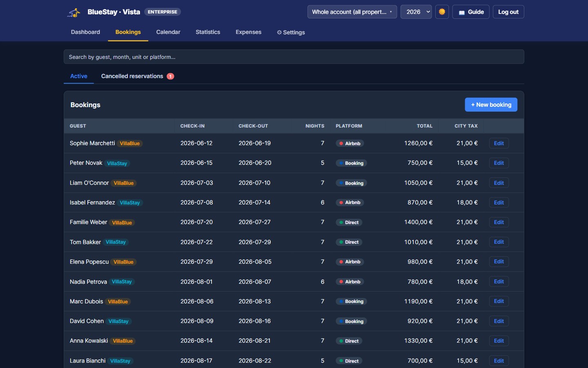
Task: Click Isabel Fernandez's VillaStay tag
Action: pyautogui.click(x=130, y=203)
